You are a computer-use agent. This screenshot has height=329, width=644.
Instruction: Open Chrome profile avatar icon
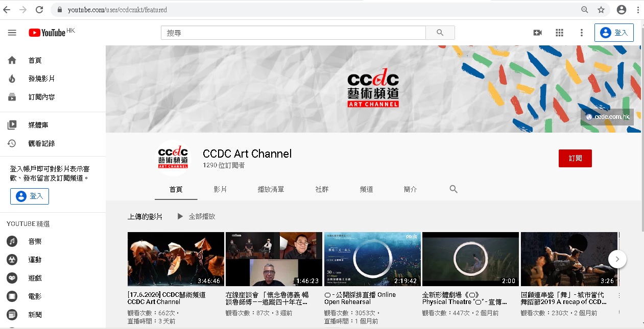click(x=622, y=10)
